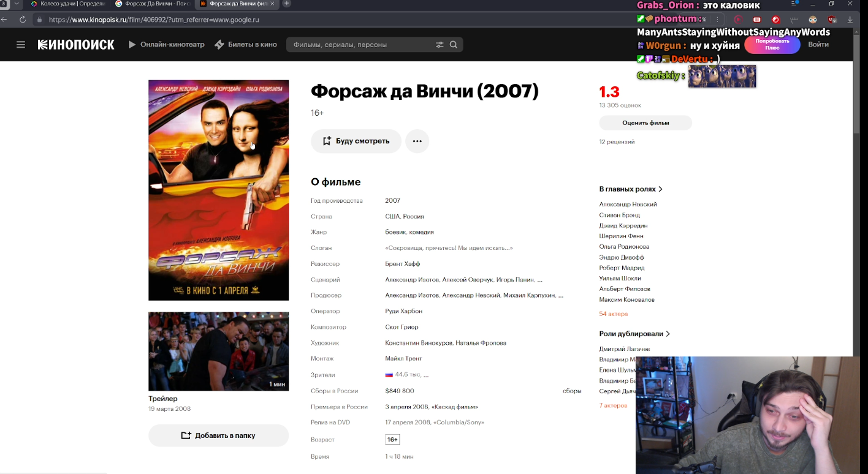
Task: Click the Добавить в папку button
Action: [218, 435]
